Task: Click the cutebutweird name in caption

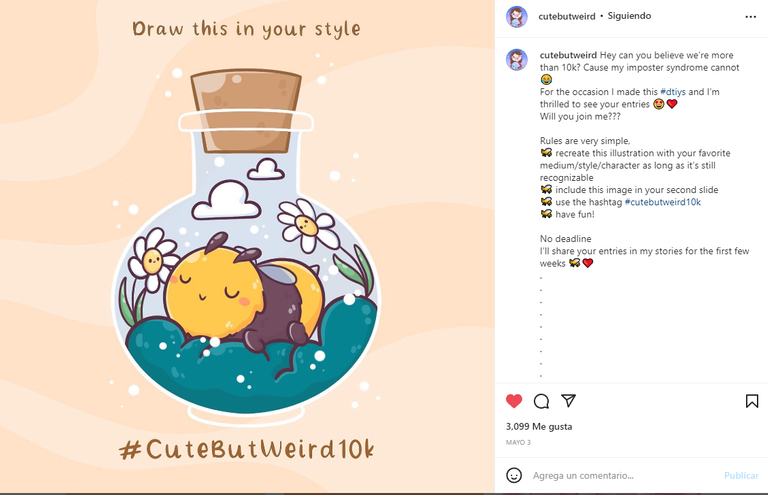Action: coord(568,55)
